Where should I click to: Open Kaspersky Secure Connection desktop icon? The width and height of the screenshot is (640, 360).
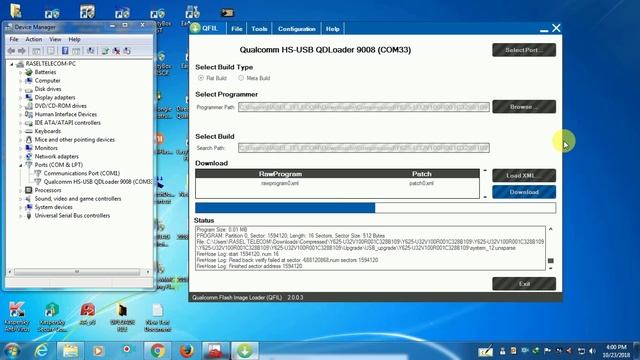pyautogui.click(x=52, y=316)
